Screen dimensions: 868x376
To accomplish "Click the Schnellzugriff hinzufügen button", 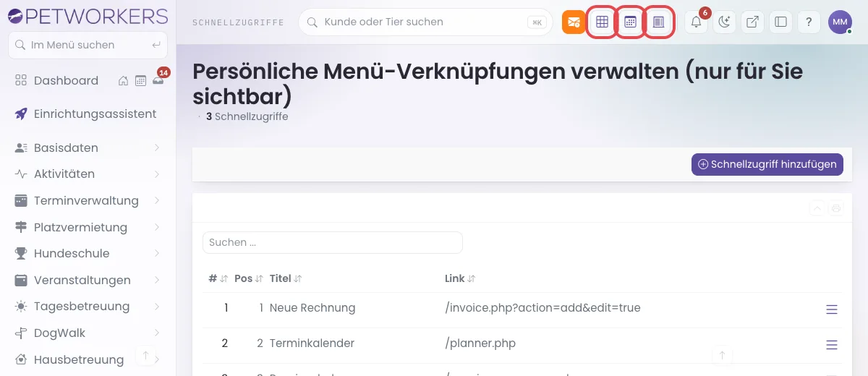I will coord(767,164).
